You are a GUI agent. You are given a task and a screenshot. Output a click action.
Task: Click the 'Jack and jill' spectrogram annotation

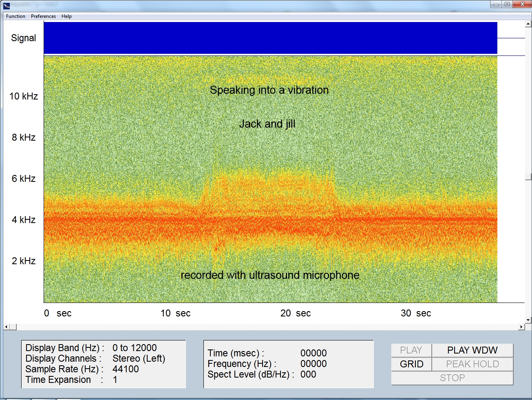[x=267, y=124]
